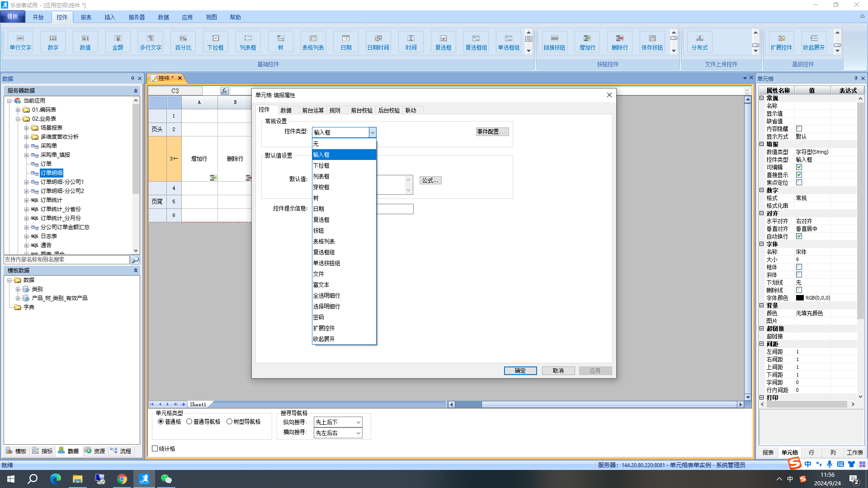Click the 事件配置... button

coord(492,131)
